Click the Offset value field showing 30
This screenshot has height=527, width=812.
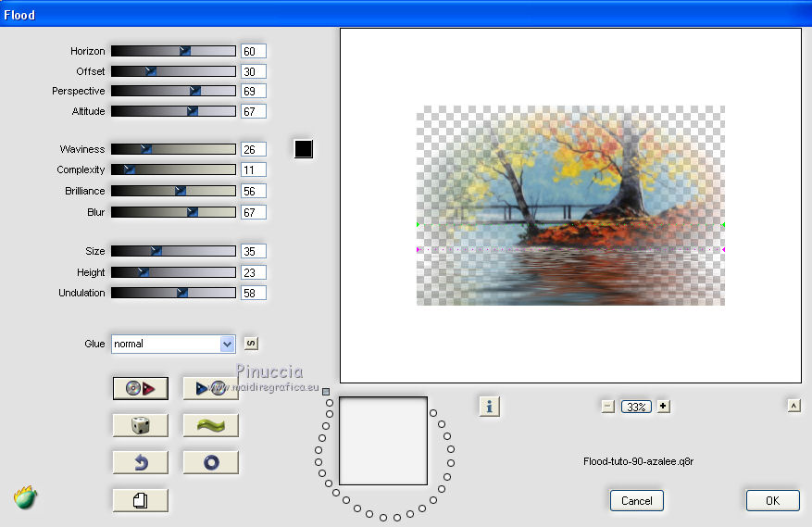coord(254,71)
